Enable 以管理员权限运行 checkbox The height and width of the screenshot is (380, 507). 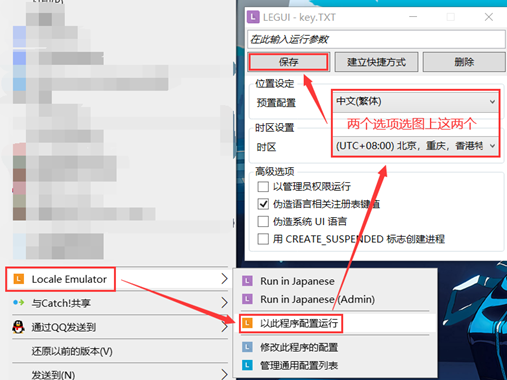263,186
